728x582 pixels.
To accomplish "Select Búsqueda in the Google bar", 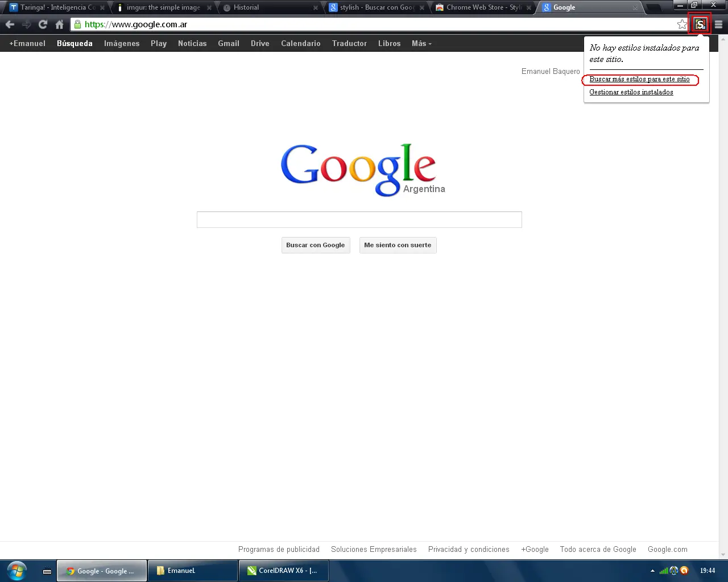I will pos(75,43).
